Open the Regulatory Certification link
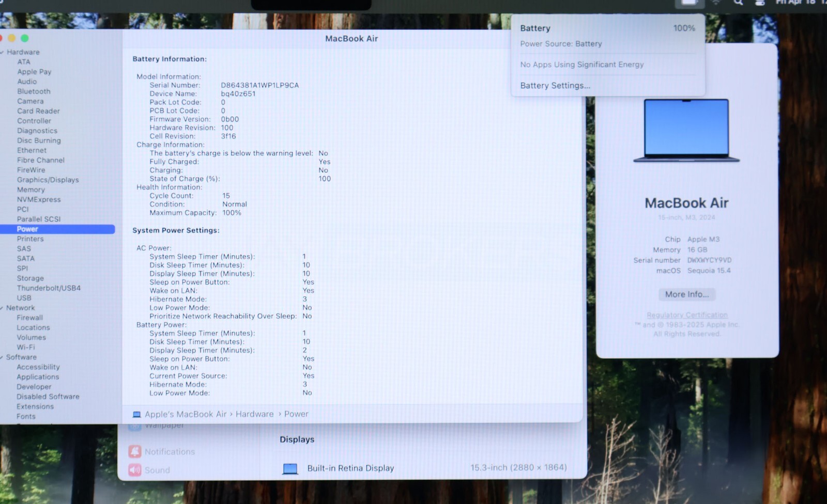 (x=687, y=315)
